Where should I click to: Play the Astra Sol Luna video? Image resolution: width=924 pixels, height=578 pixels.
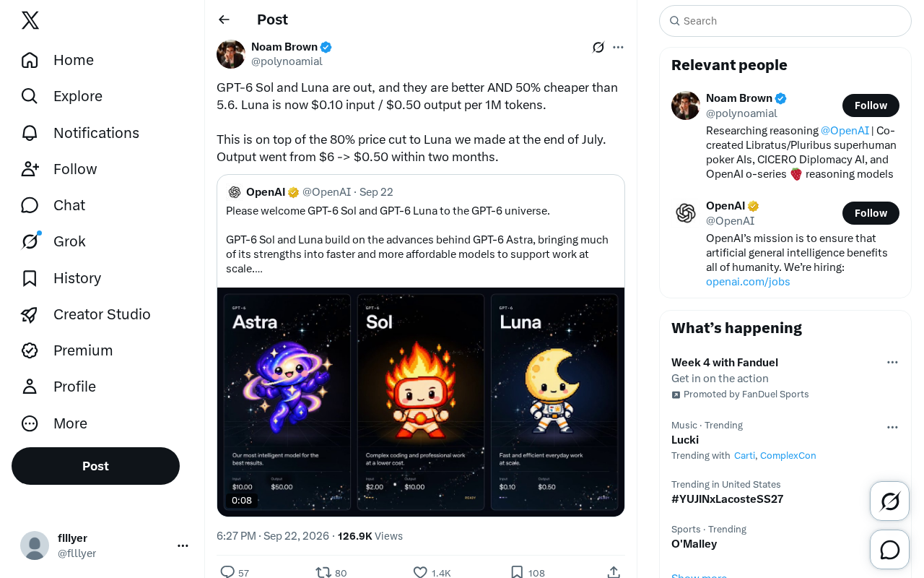[421, 402]
